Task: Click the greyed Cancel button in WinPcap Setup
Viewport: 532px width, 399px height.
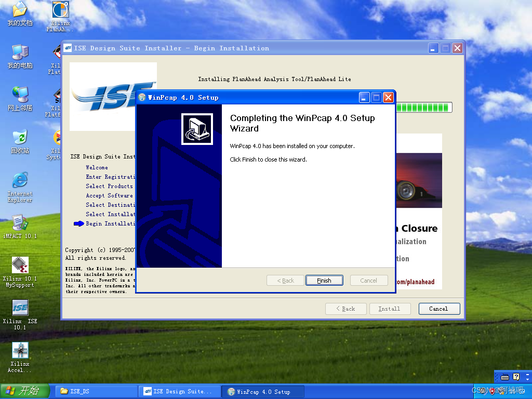Action: click(x=369, y=281)
